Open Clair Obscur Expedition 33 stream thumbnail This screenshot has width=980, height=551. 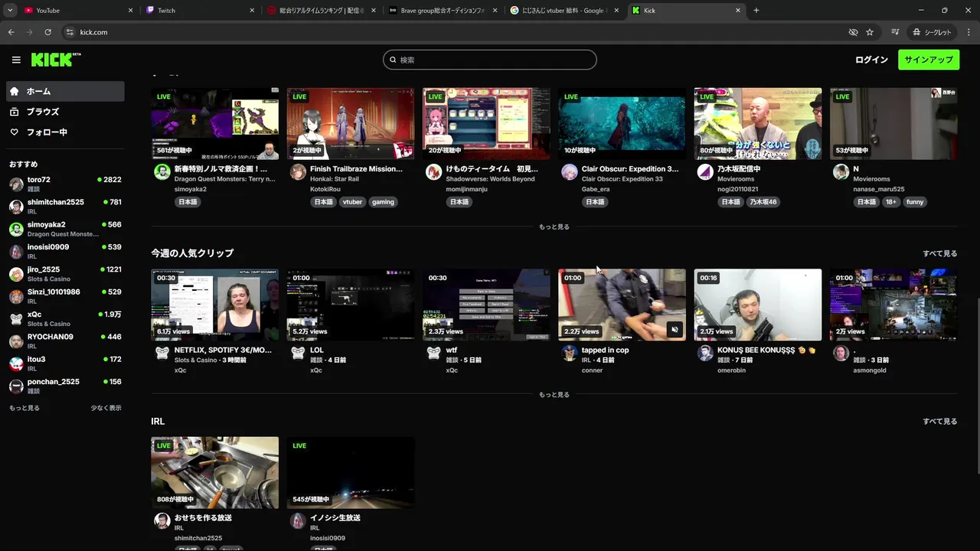[x=622, y=123]
